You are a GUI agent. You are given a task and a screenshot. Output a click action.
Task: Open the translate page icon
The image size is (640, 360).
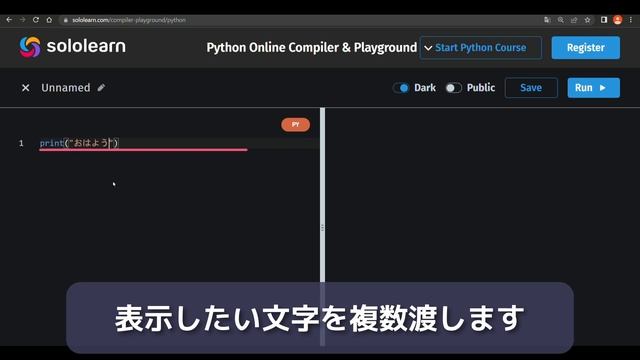coord(547,20)
